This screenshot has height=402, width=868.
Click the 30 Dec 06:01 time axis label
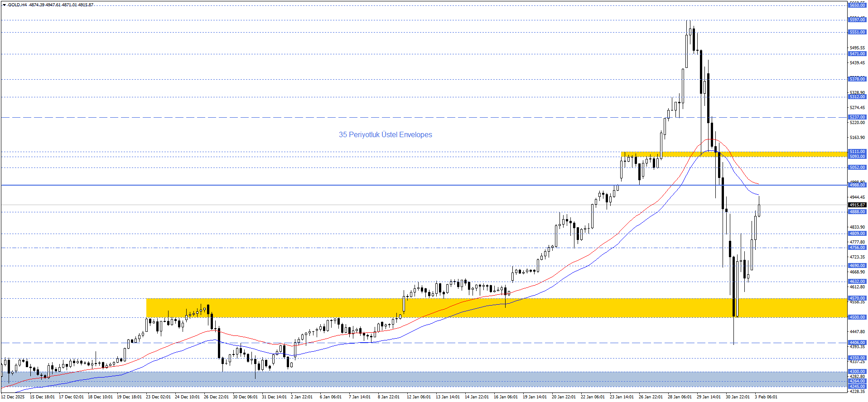pos(245,397)
